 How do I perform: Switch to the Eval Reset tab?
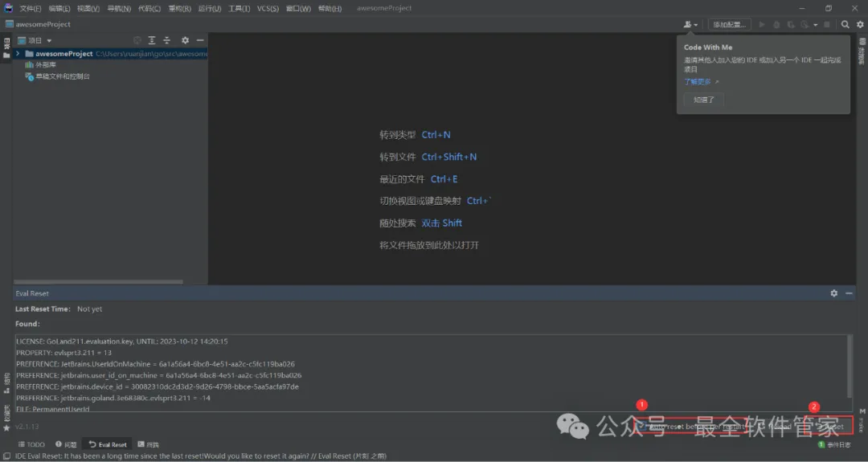108,444
